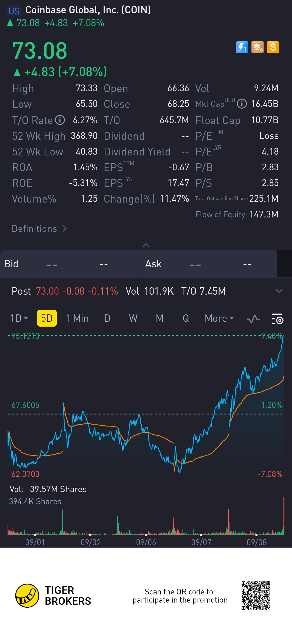
Task: Tap the EPS LYR value 17.47
Action: tap(178, 183)
